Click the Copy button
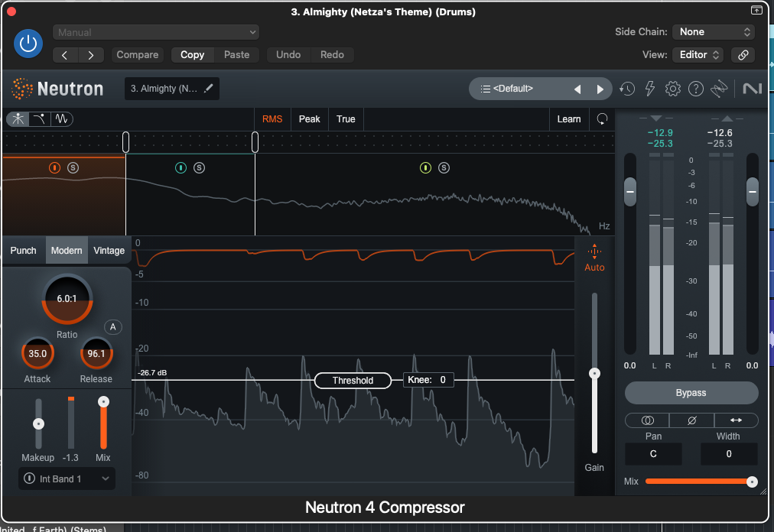This screenshot has width=774, height=532. pos(193,55)
